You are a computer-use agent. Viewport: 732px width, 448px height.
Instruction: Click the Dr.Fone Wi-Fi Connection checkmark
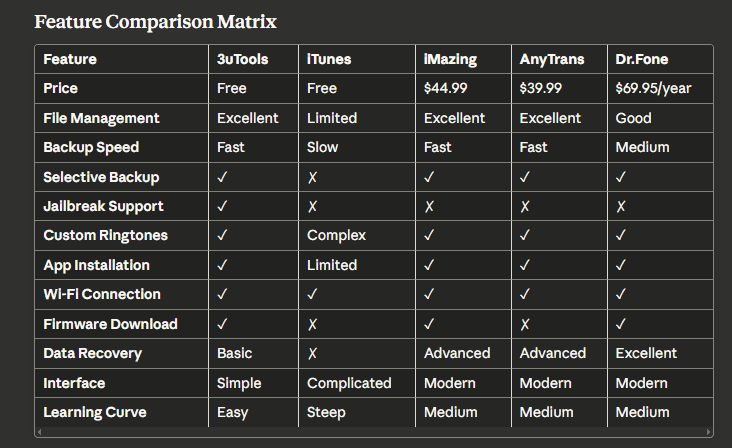click(621, 295)
